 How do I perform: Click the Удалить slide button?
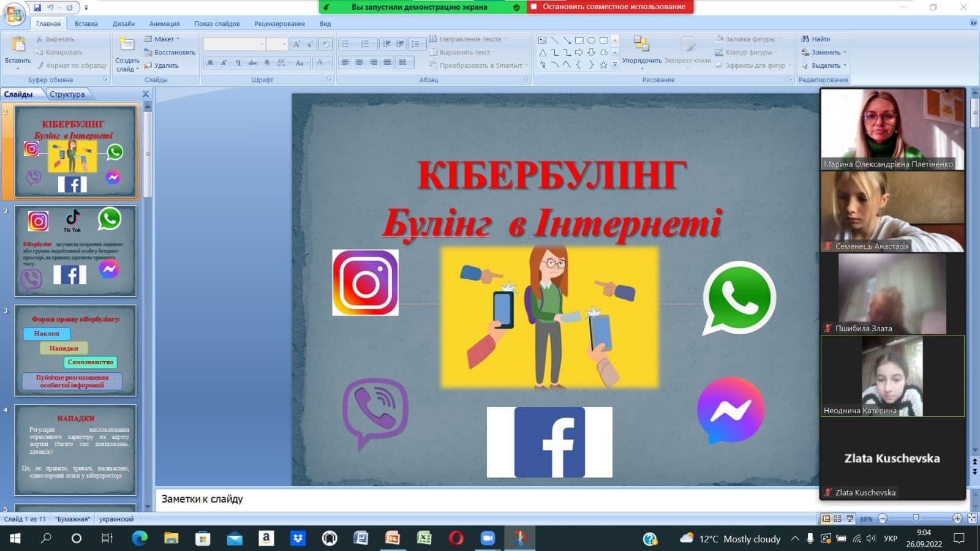tap(161, 66)
